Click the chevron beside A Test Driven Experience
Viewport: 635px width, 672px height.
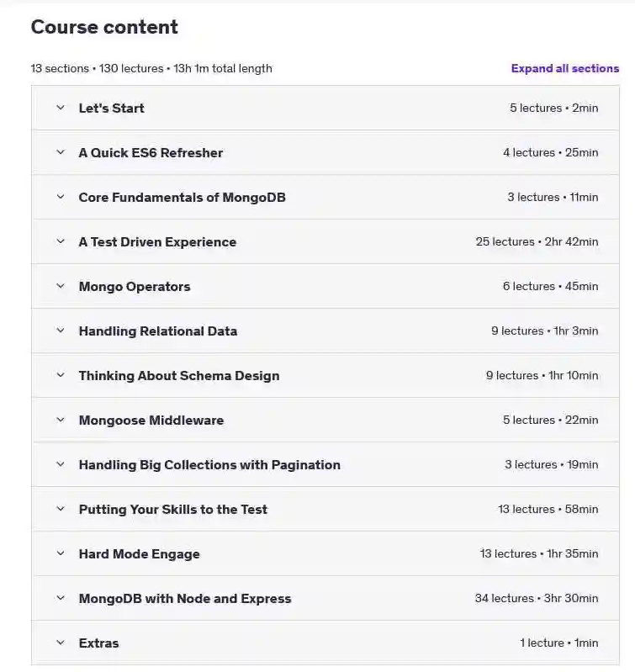(x=61, y=241)
